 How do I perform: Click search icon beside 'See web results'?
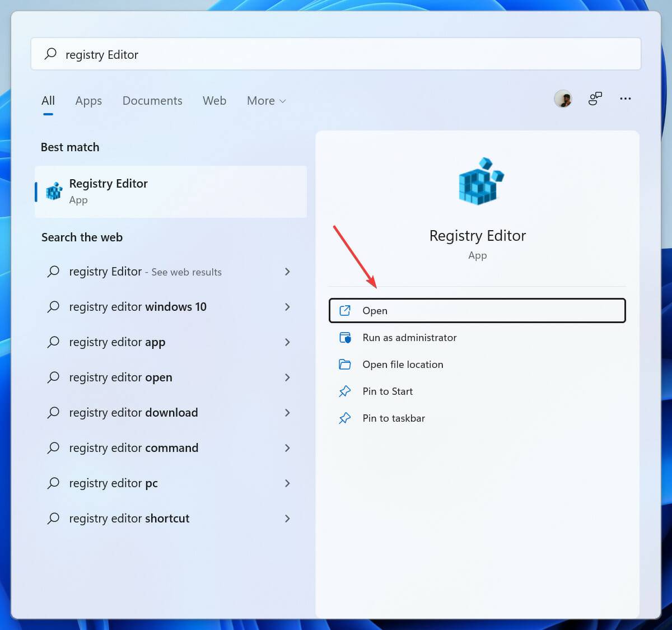53,272
